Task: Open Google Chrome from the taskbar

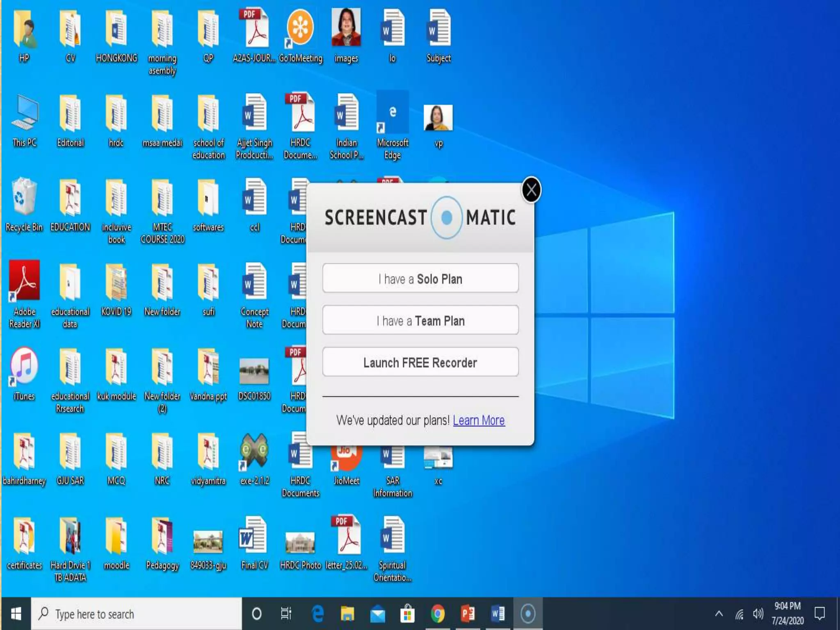Action: click(x=438, y=614)
